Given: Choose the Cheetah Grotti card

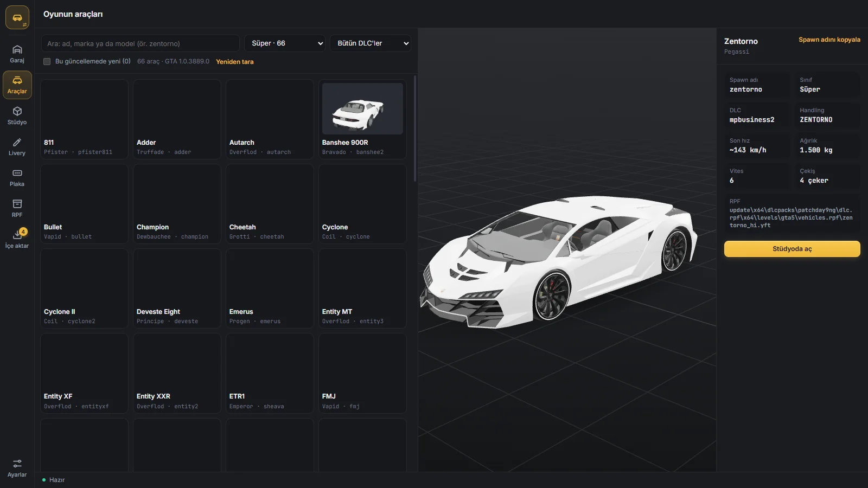Looking at the screenshot, I should 270,204.
